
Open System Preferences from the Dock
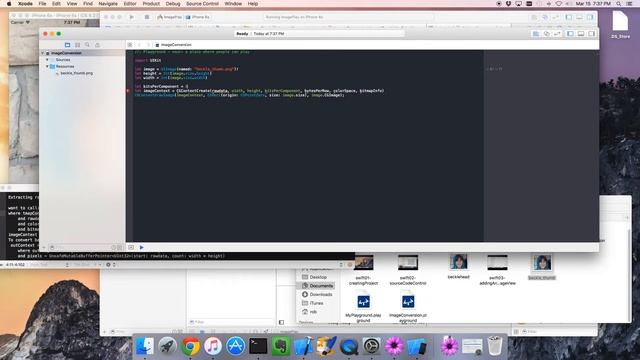point(371,346)
